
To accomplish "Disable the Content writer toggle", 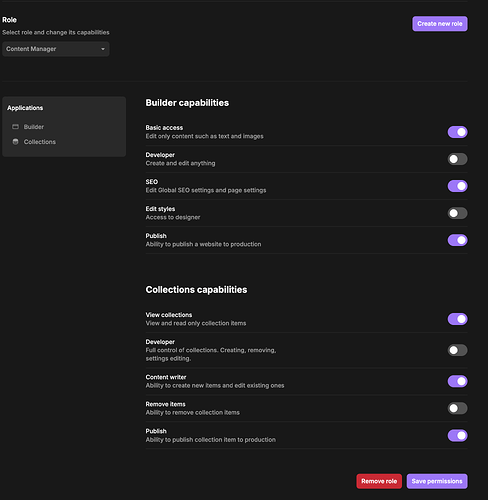I will pyautogui.click(x=457, y=381).
